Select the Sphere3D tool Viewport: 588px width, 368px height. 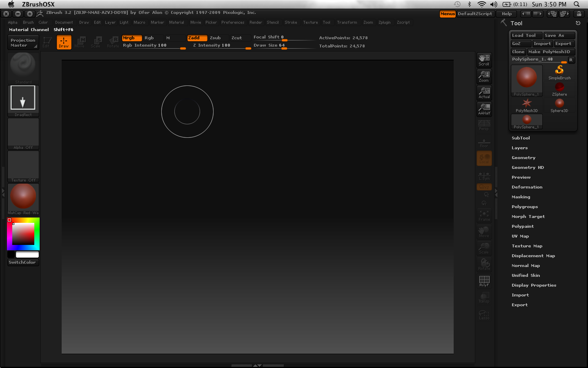pos(559,105)
